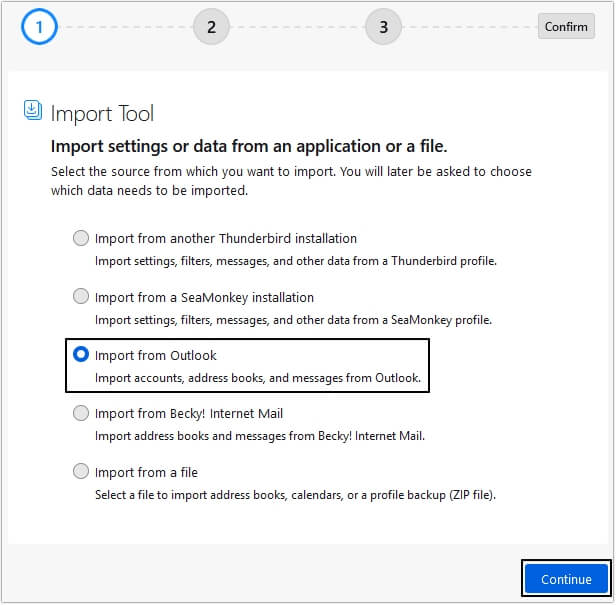Click the Confirm step label
Image resolution: width=616 pixels, height=605 pixels.
click(566, 27)
